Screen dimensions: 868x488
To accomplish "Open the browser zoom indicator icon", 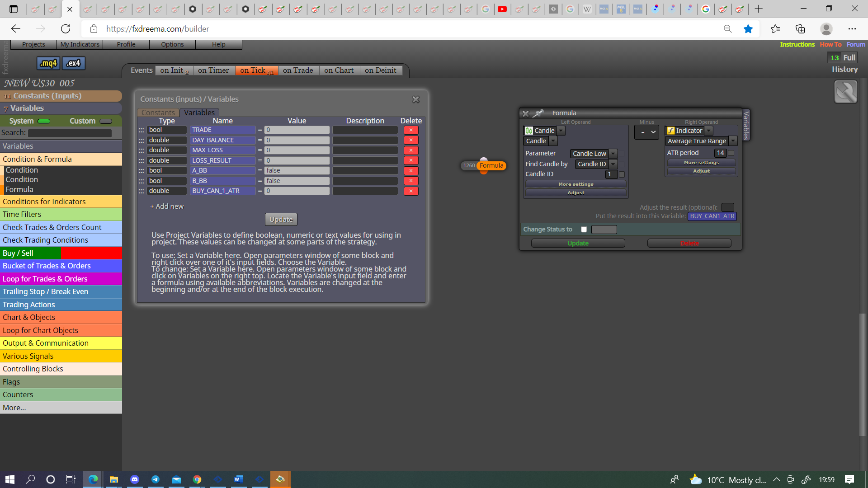I will [x=728, y=29].
